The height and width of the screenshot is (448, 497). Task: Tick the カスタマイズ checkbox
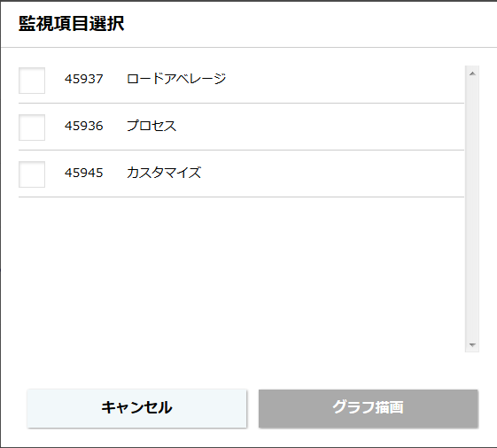[32, 174]
